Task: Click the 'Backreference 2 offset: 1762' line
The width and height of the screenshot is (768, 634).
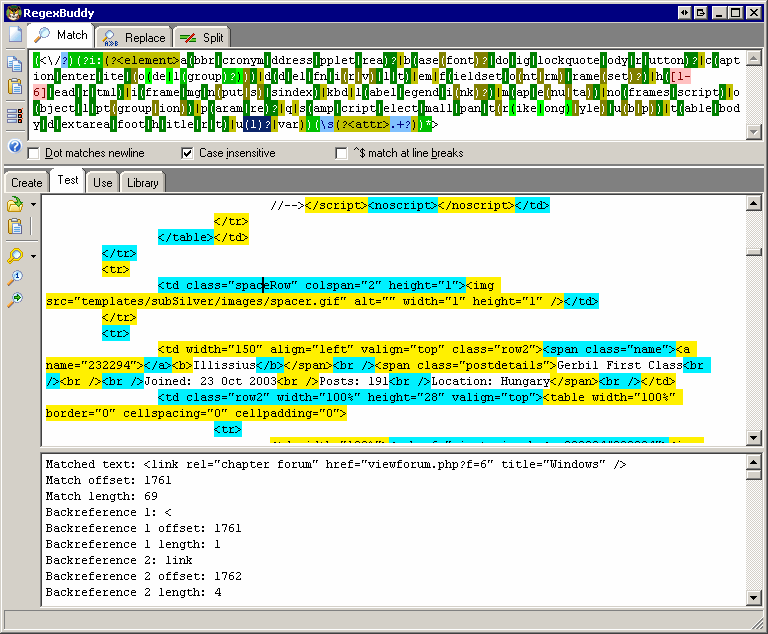Action: [144, 576]
